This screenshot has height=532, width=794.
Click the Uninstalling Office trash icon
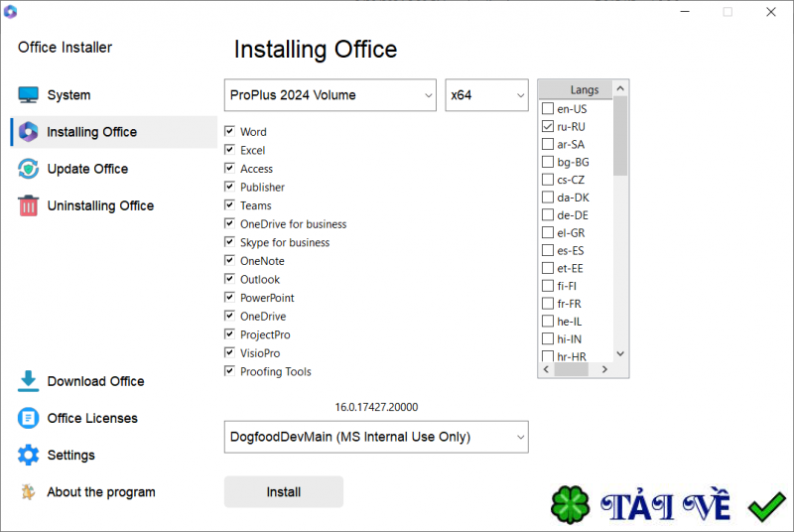[29, 205]
